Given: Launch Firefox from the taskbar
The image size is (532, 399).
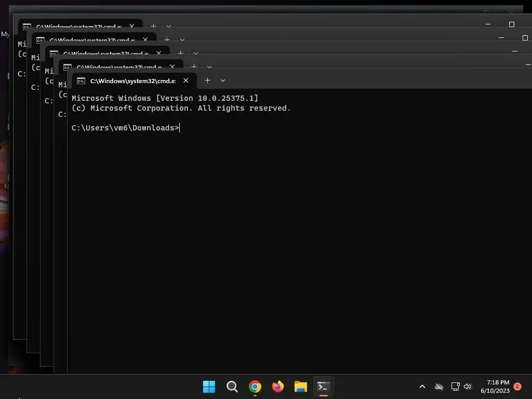Looking at the screenshot, I should (x=278, y=387).
